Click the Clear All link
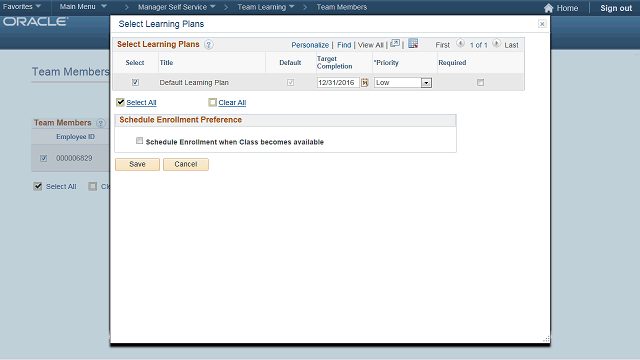This screenshot has width=640, height=360. pos(232,102)
